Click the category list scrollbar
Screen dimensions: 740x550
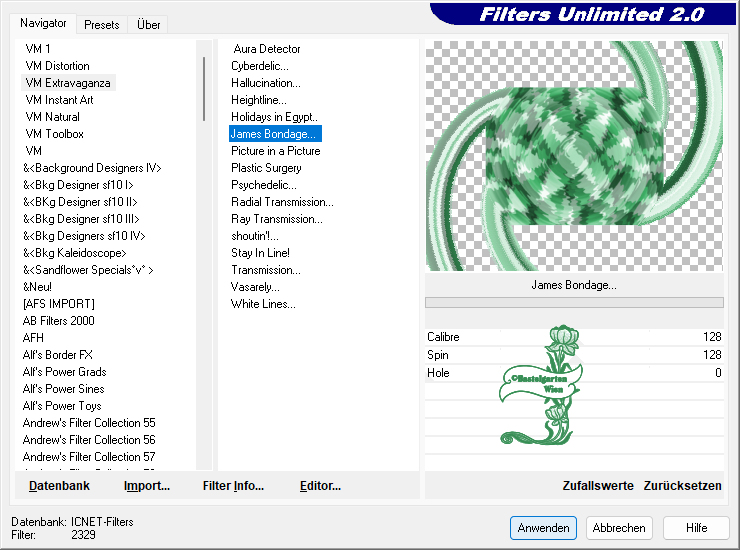pyautogui.click(x=204, y=89)
